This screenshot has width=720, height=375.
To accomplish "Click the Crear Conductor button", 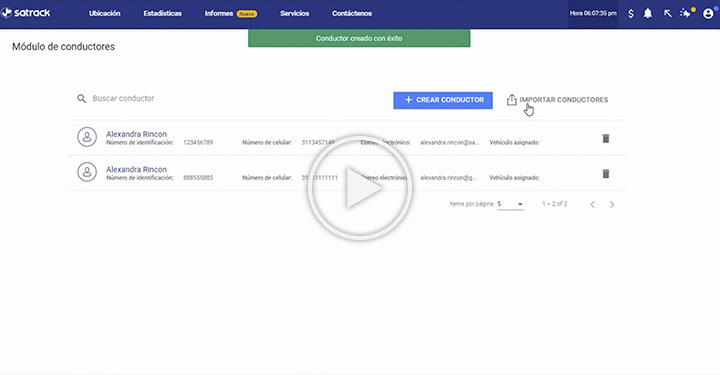I will [x=443, y=100].
